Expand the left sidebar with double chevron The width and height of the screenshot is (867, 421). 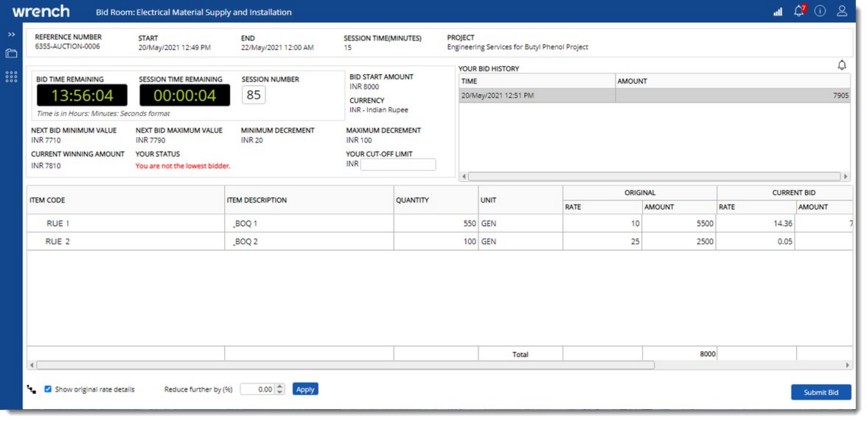(11, 34)
